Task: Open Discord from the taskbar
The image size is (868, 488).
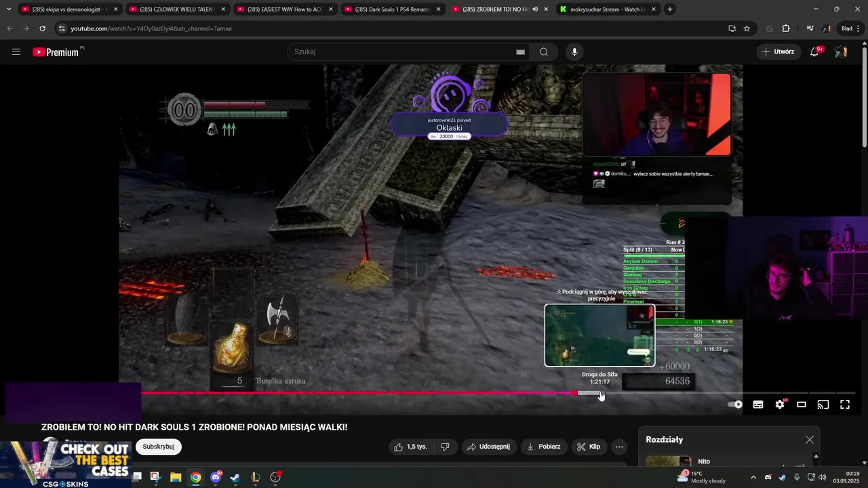Action: 216,477
